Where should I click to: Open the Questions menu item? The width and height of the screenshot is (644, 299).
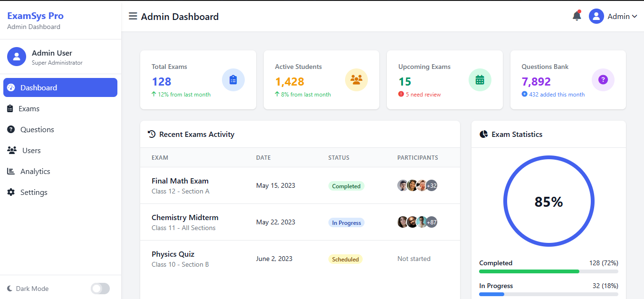(60, 129)
